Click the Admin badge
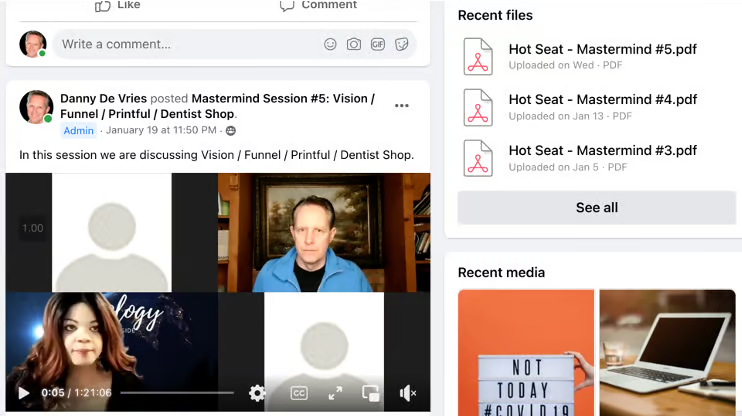Image resolution: width=742 pixels, height=416 pixels. (79, 131)
